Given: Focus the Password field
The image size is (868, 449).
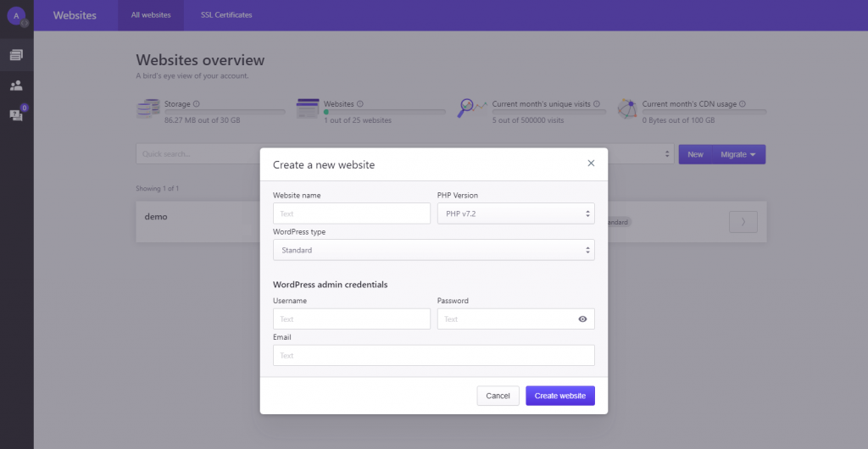Looking at the screenshot, I should click(516, 319).
